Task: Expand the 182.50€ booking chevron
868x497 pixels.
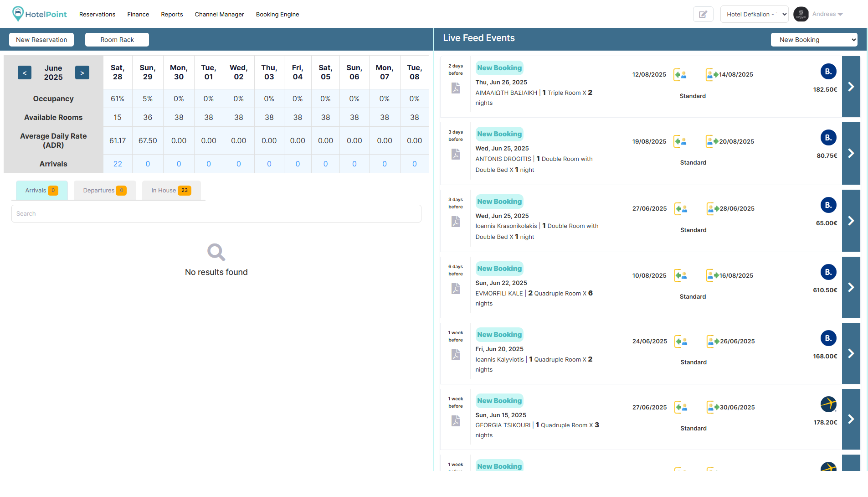Action: point(851,87)
